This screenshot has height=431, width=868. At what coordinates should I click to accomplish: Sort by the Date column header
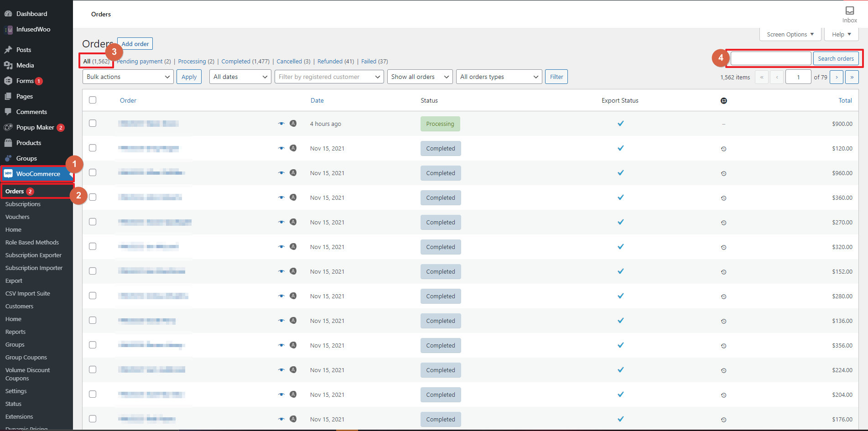click(317, 100)
